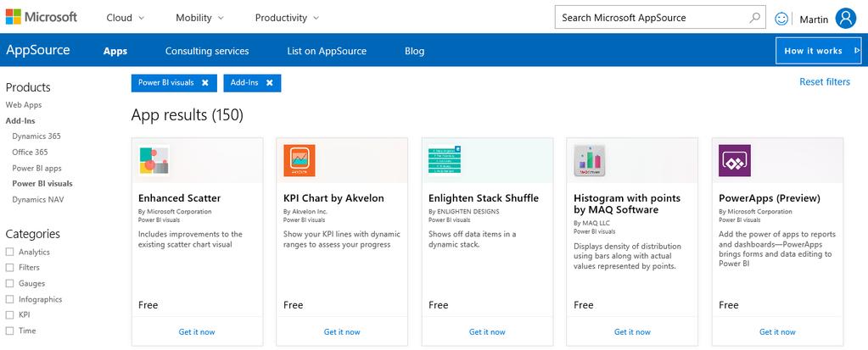This screenshot has height=350, width=868.
Task: Get Enhanced Scatter now
Action: (x=197, y=331)
